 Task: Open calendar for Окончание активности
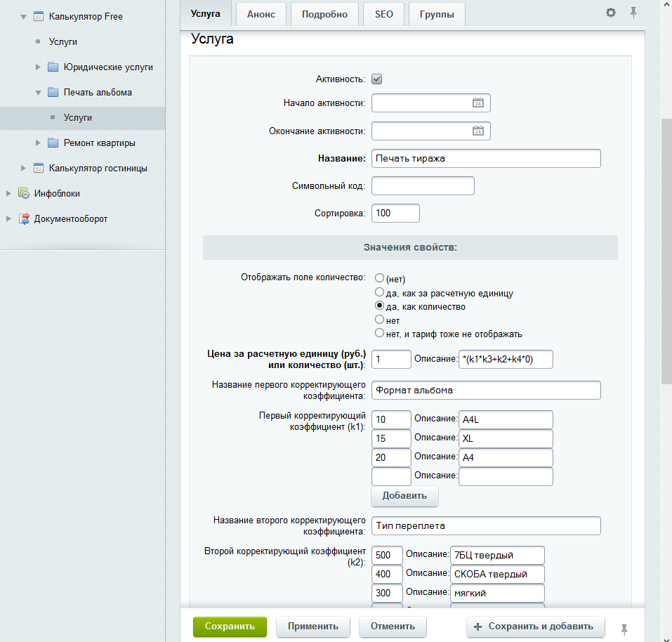[478, 131]
